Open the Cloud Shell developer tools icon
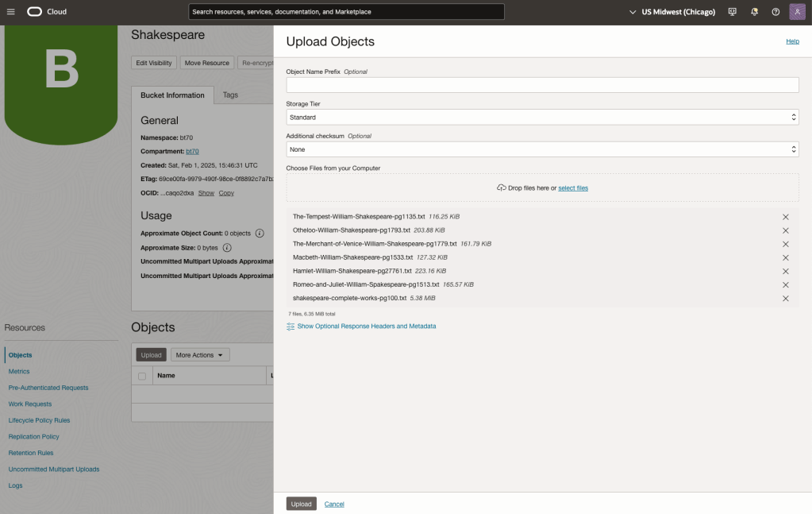Viewport: 812px width, 514px height. 732,12
